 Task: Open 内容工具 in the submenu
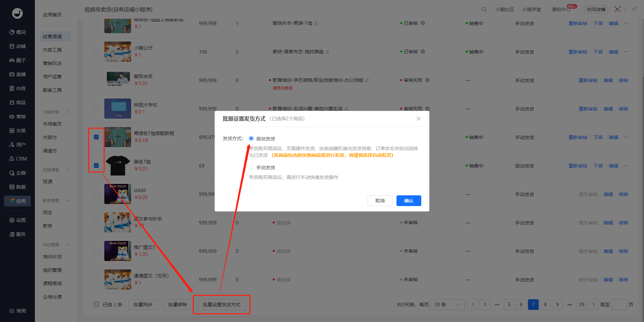tap(52, 50)
